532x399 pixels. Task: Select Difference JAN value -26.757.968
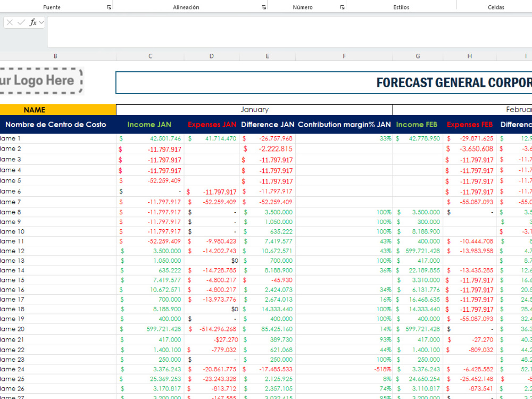click(x=268, y=138)
